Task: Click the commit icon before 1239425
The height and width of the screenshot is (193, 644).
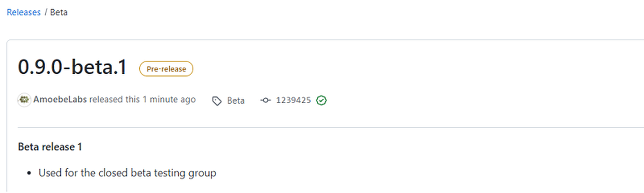Action: pos(266,100)
